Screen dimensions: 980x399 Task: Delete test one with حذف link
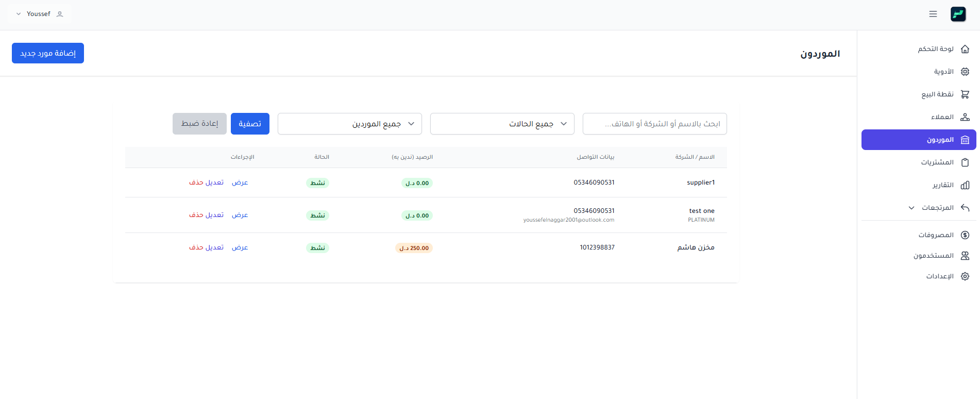196,215
